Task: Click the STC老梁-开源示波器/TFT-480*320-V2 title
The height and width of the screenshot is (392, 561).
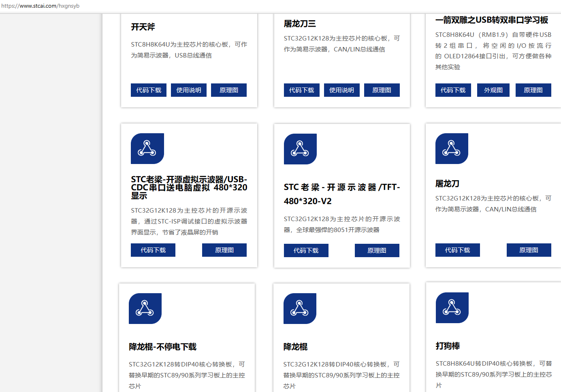Action: [x=342, y=194]
